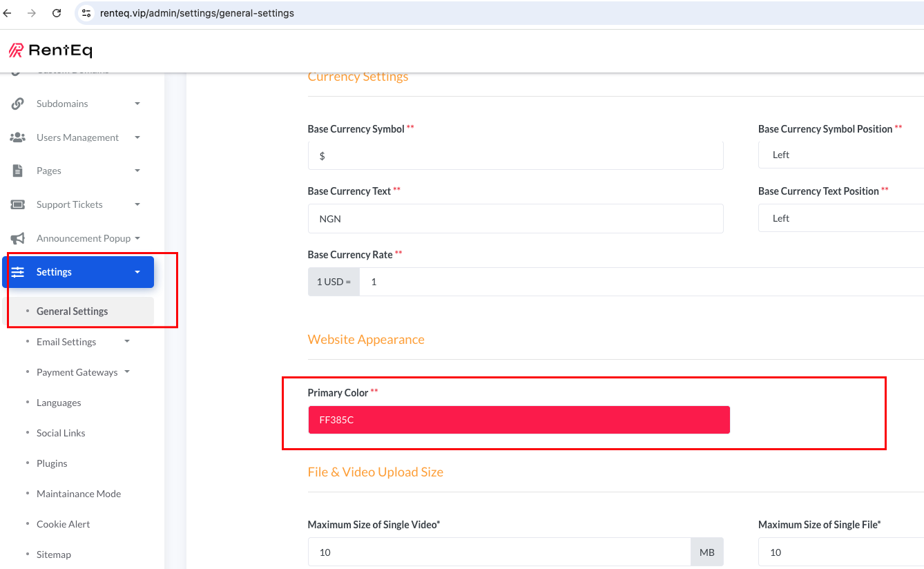Click the Base Currency Text field
The height and width of the screenshot is (569, 924).
coord(515,219)
